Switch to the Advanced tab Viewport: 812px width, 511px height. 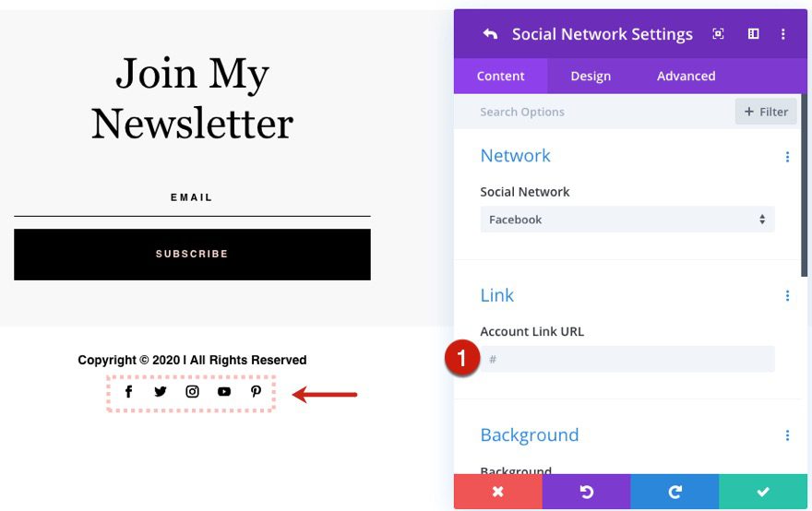[687, 77]
